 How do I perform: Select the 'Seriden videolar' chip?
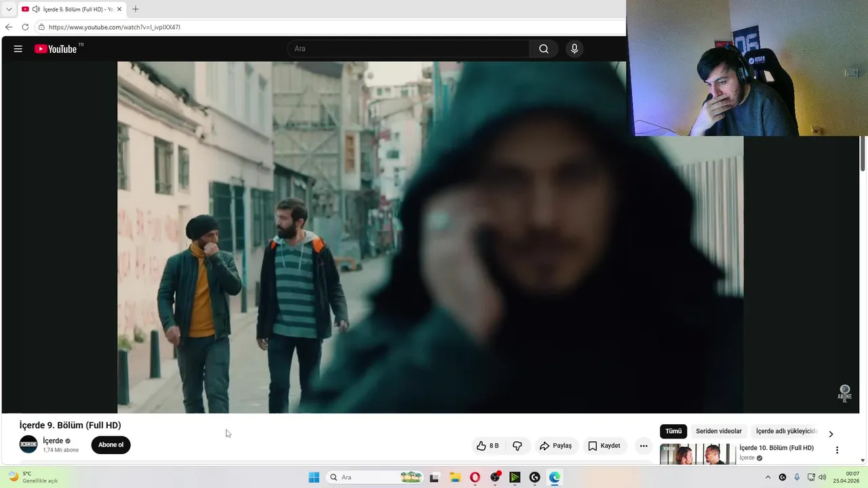tap(719, 431)
